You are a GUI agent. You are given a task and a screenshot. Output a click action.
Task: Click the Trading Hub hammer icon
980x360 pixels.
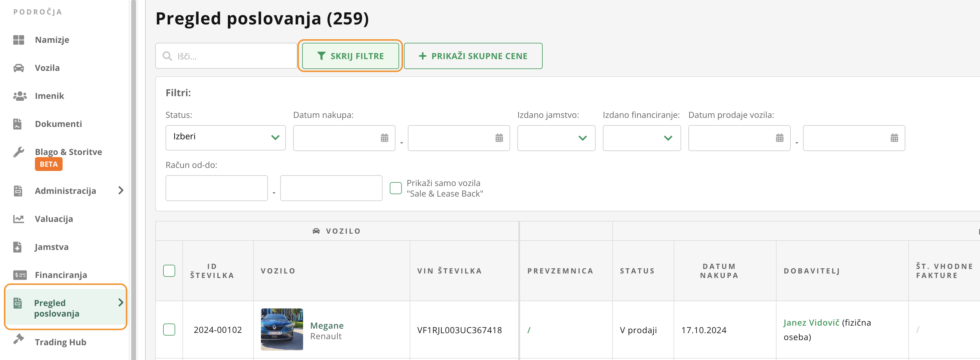click(18, 339)
